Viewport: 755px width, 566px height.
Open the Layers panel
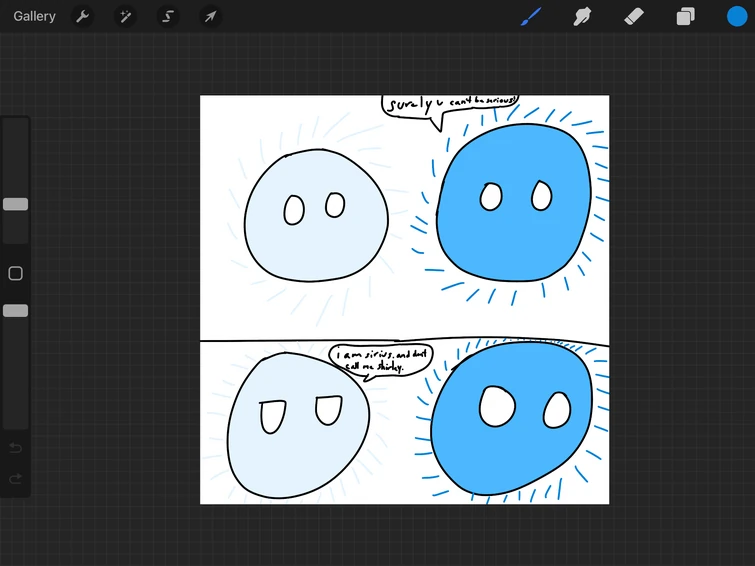coord(686,16)
